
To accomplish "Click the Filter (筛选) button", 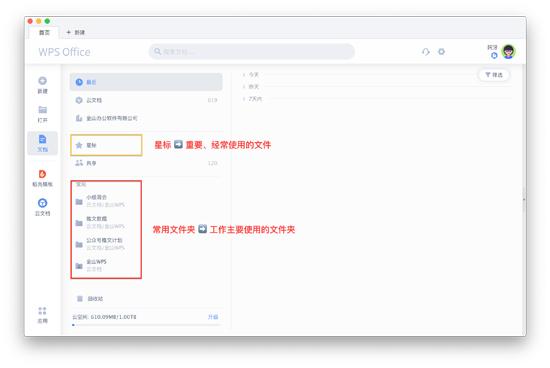I will [x=494, y=75].
